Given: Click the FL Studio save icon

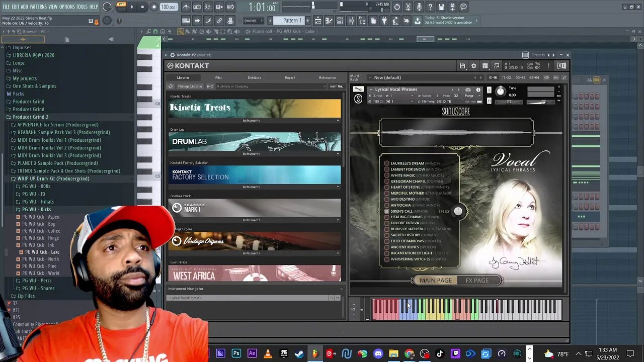Looking at the screenshot, I should (441, 7).
